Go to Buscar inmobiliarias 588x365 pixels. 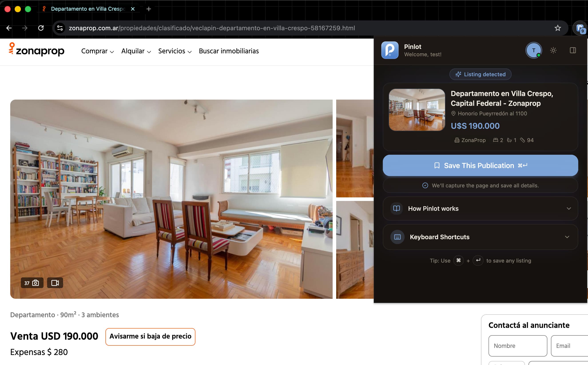(229, 51)
